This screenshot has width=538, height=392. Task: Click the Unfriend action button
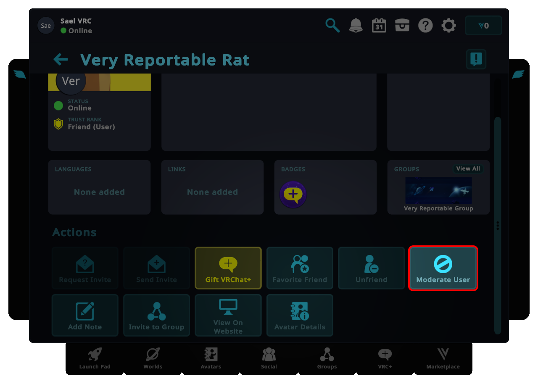point(371,268)
